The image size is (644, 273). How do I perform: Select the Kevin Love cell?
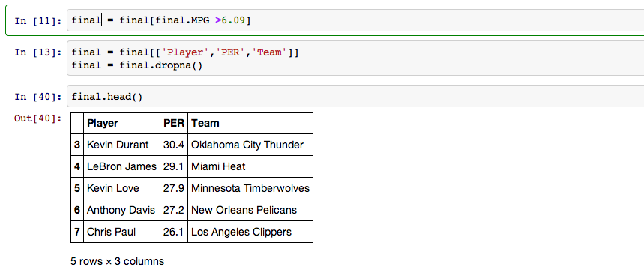121,188
